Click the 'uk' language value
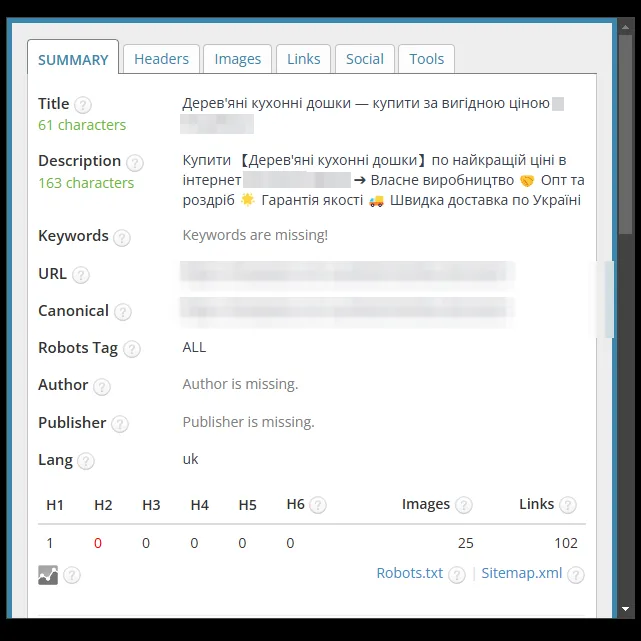Screen dimensions: 641x641 point(191,459)
